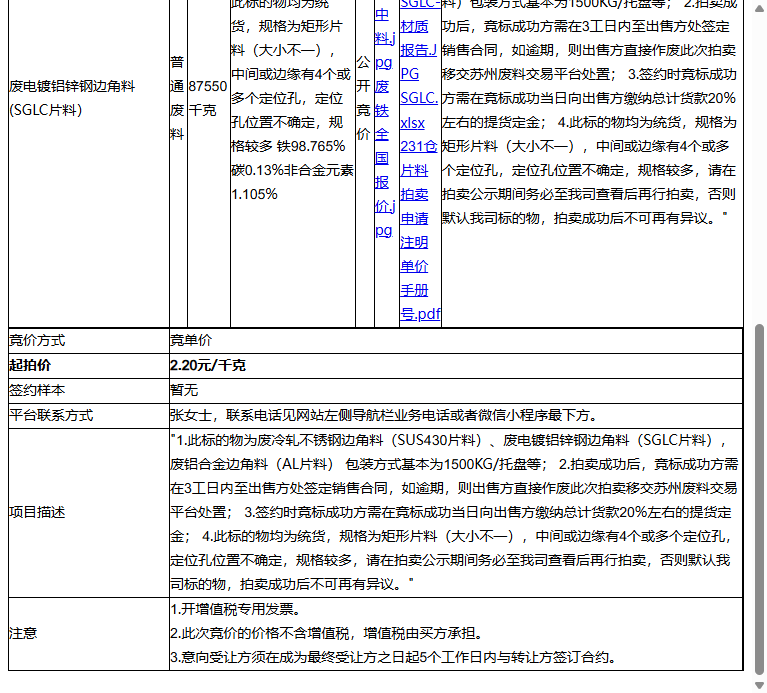Click the 签约样本 row label
This screenshot has height=693, width=767.
pos(37,390)
